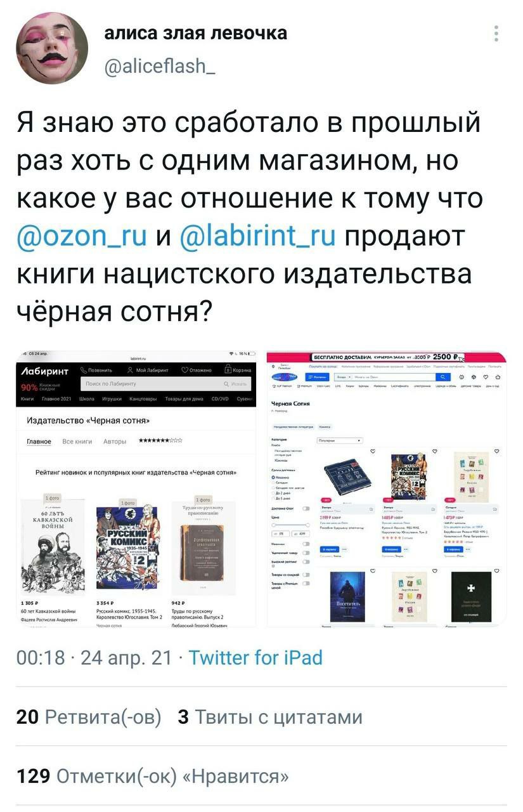Click the blue Ozon search magnifier button

[x=443, y=377]
